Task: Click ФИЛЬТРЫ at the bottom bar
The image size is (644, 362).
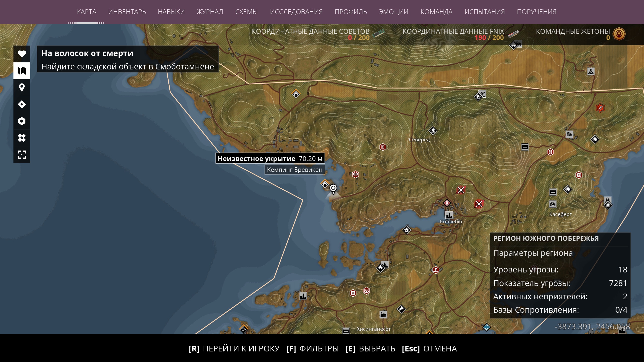Action: coord(313,349)
